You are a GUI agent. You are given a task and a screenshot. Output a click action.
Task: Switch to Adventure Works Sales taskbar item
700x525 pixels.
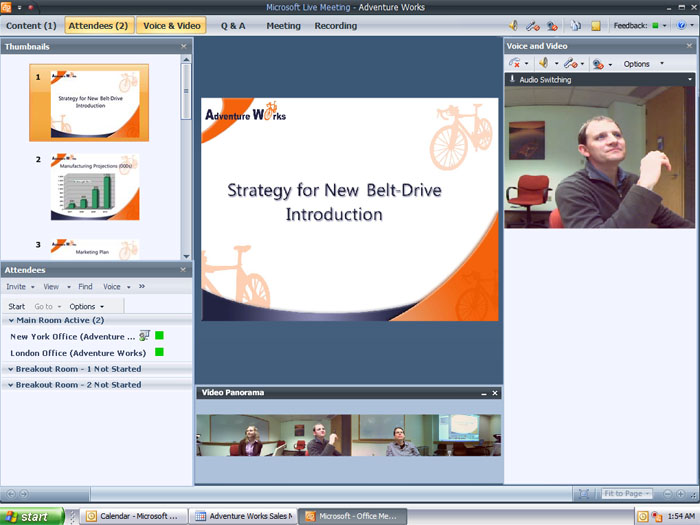point(242,516)
